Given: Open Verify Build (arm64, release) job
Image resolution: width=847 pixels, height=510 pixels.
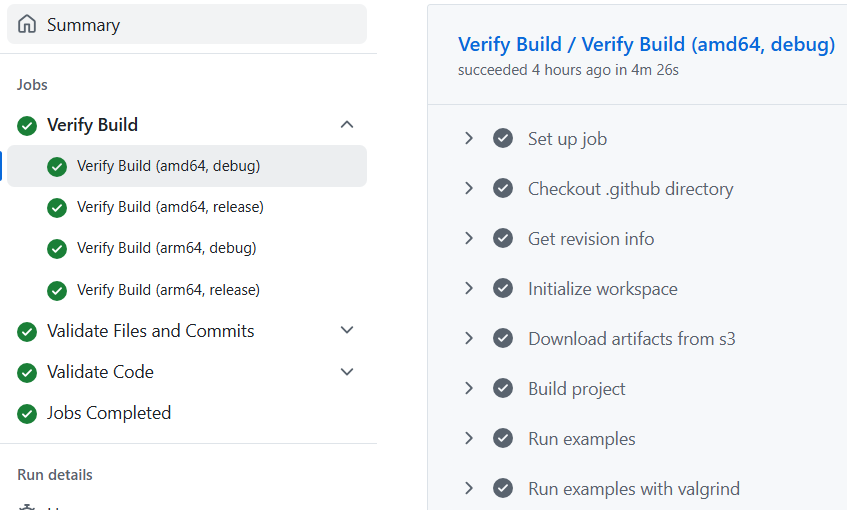Looking at the screenshot, I should 168,290.
